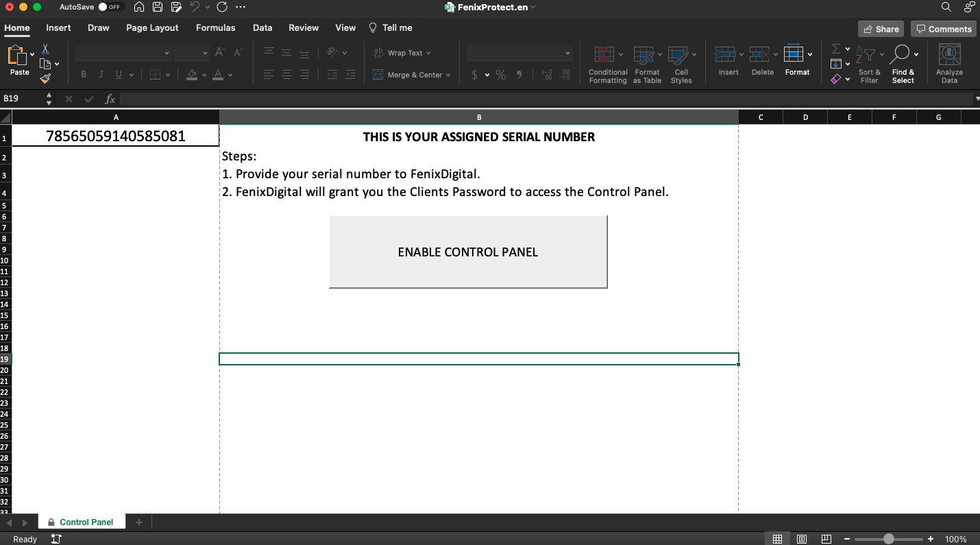
Task: Open the Formulas ribbon tab
Action: pos(215,28)
